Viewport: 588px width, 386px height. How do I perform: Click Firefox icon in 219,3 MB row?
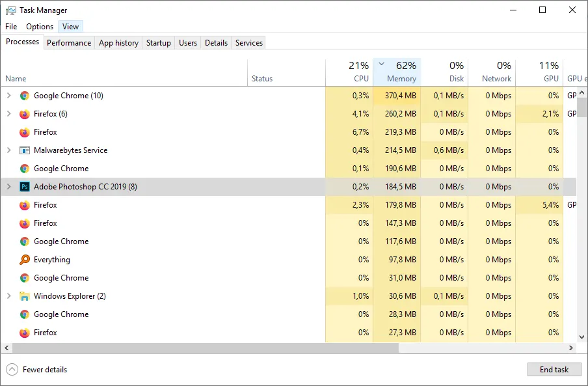24,132
